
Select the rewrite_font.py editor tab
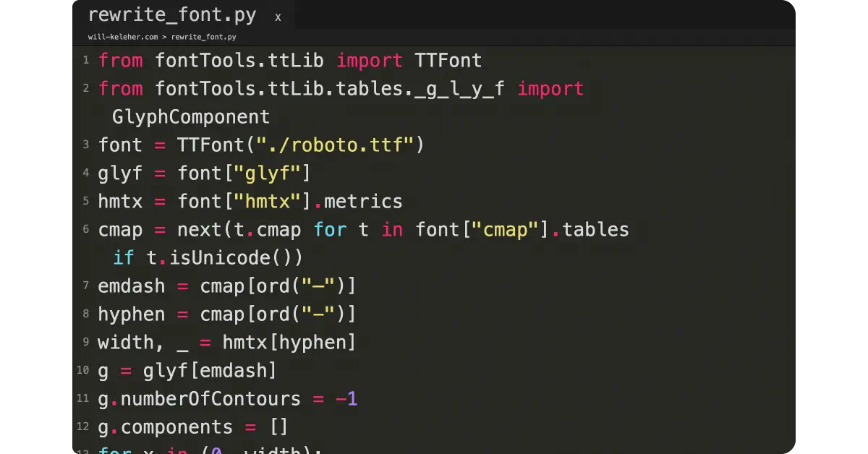click(171, 15)
